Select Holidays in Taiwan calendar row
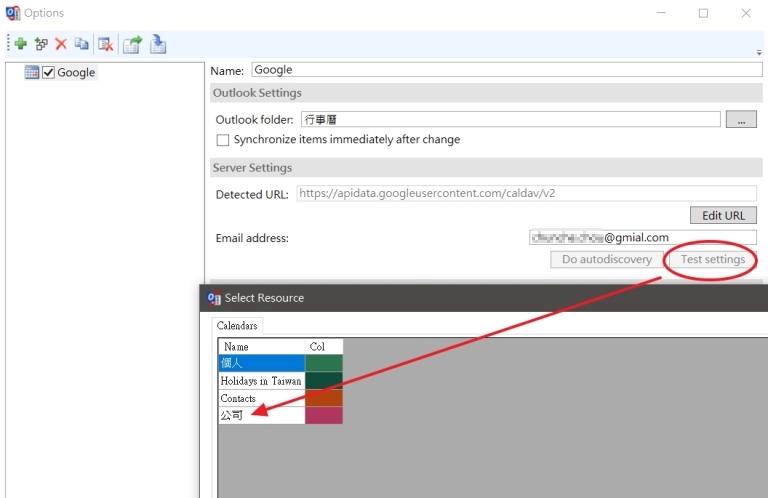Screen dimensions: 768x498 pos(262,380)
